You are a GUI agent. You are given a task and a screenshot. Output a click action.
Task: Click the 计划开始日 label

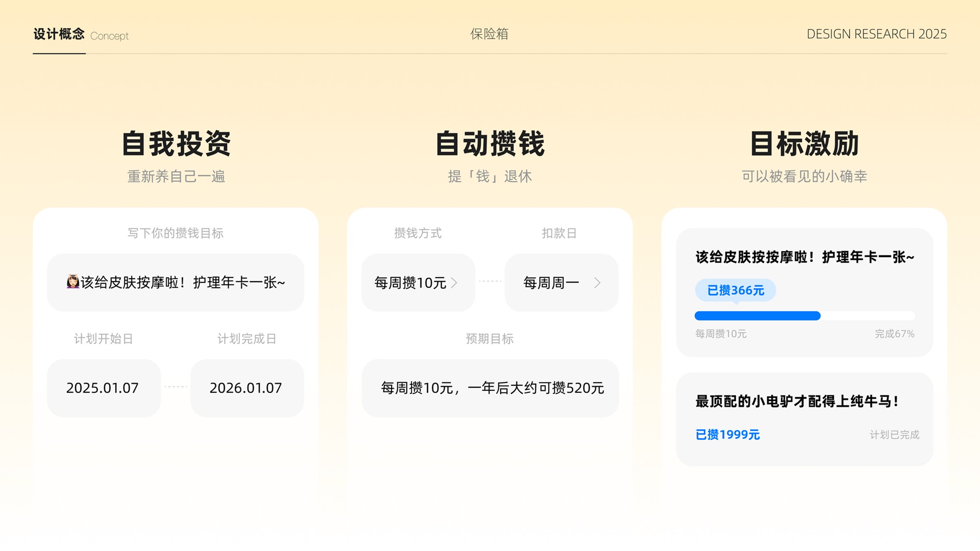[104, 339]
